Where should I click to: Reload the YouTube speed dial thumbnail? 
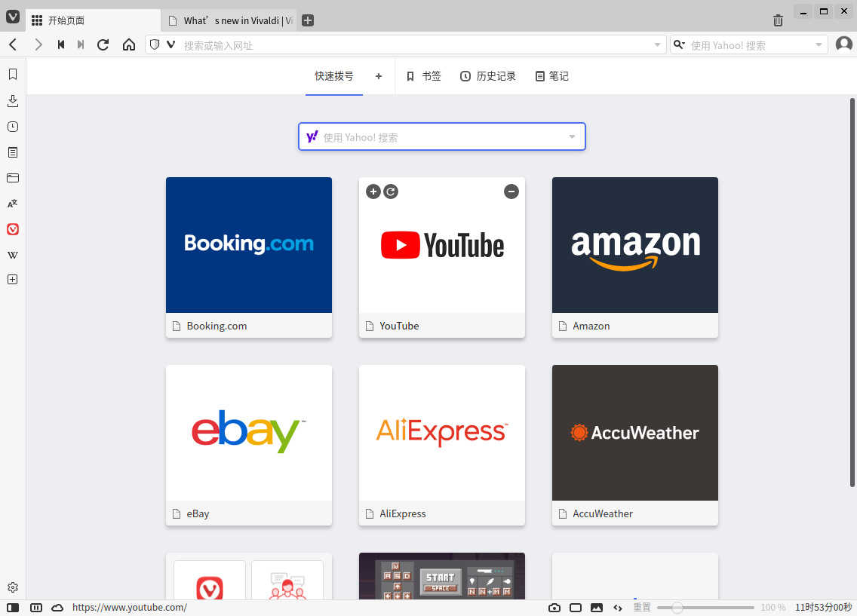(390, 192)
